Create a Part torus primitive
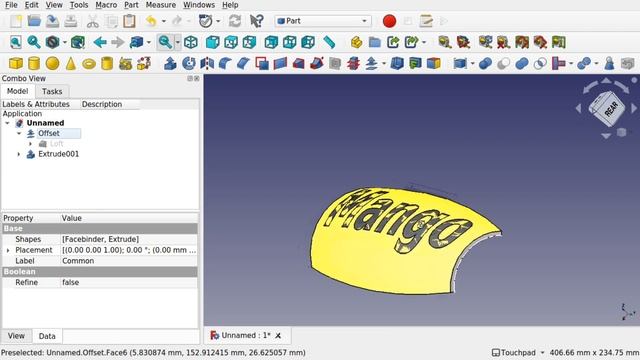 click(89, 63)
